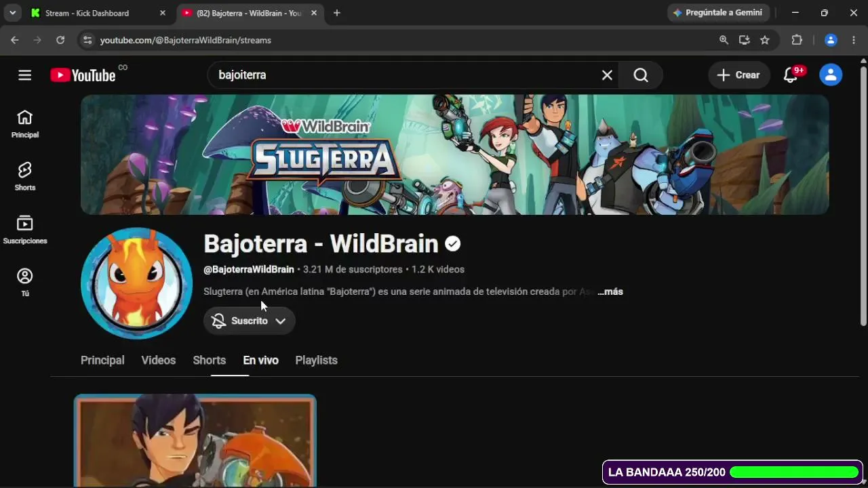
Task: Open the Suscrito notification dropdown
Action: click(x=250, y=321)
